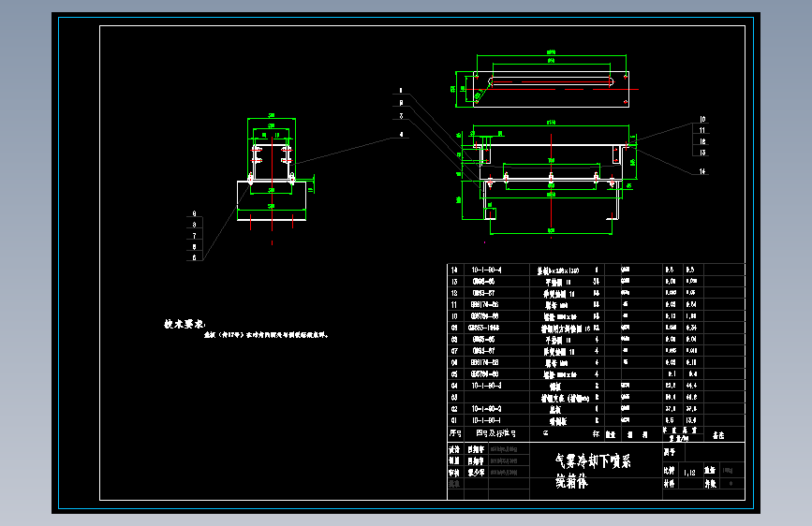This screenshot has height=526, width=812.
Task: Select the '备注' column header
Action: click(718, 435)
